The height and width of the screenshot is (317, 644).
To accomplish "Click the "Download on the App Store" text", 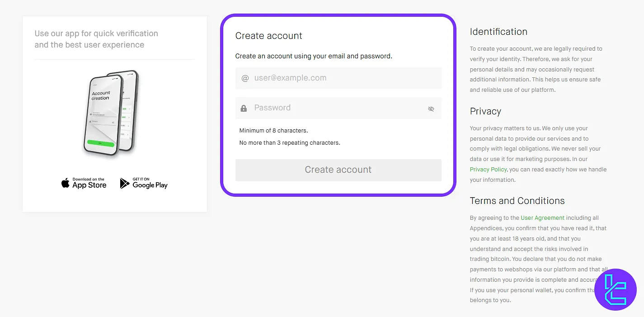I will 89,183.
